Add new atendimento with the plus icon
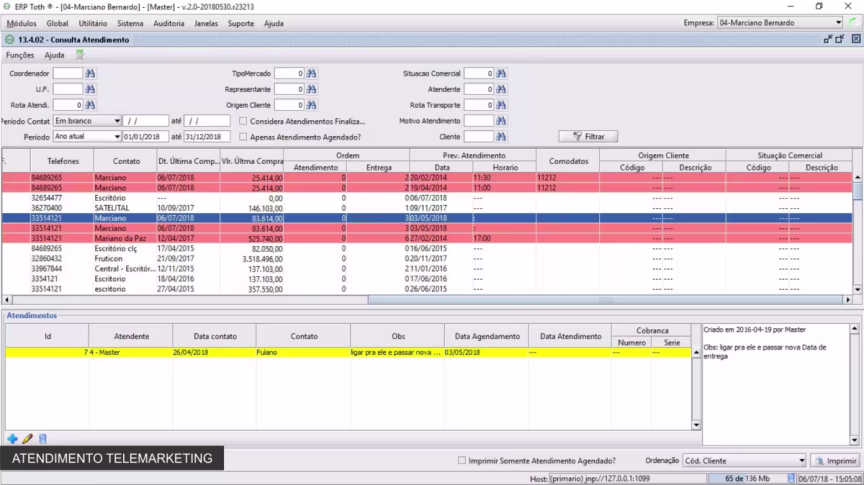 click(x=12, y=439)
